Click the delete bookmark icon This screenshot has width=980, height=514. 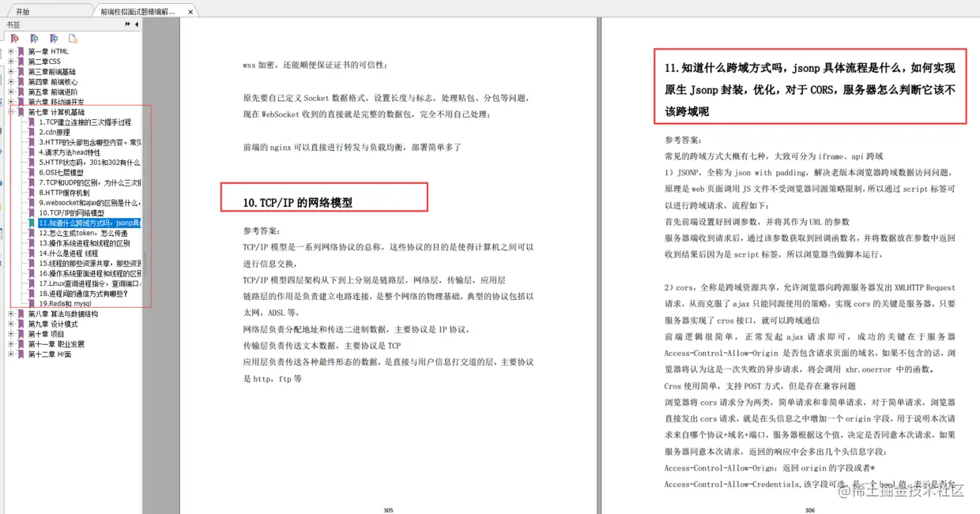[14, 38]
